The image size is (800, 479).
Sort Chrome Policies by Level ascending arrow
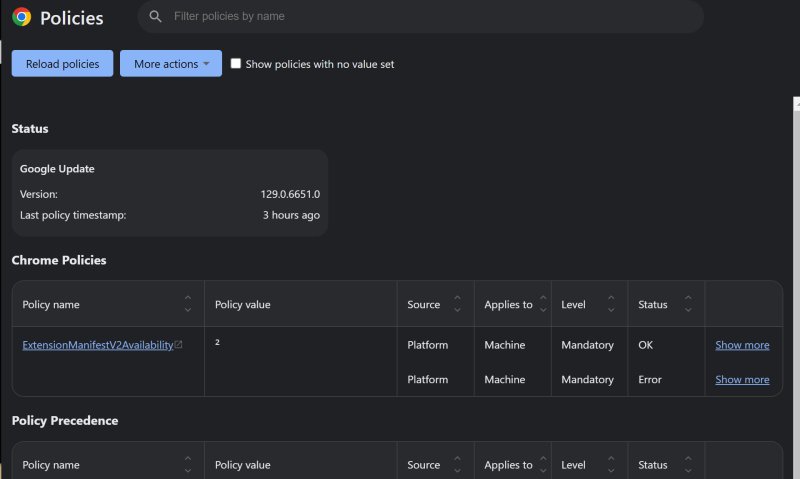(x=611, y=298)
